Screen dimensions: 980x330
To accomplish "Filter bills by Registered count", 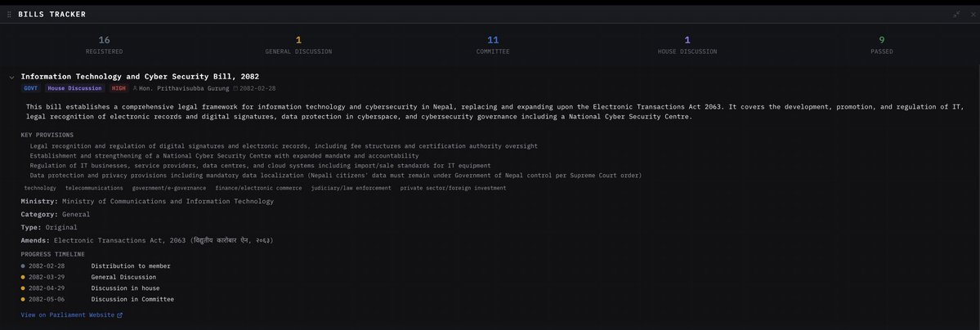I will click(104, 45).
